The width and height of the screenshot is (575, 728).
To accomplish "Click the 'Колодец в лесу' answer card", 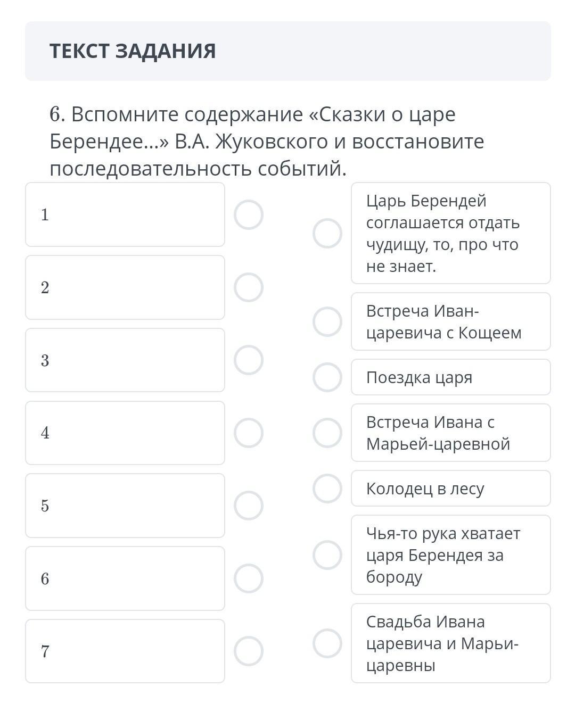I will pyautogui.click(x=450, y=489).
